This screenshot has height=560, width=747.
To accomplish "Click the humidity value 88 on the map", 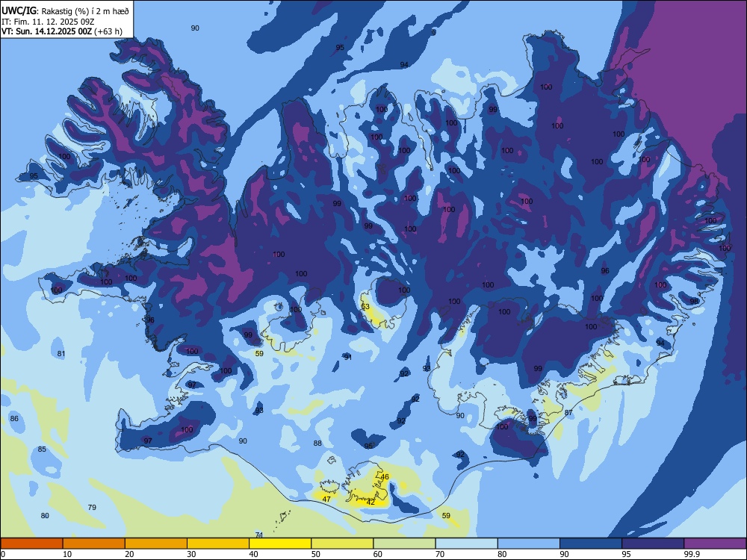I will (317, 443).
